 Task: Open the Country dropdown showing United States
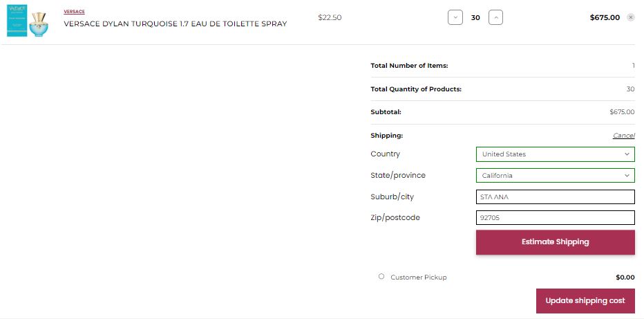coord(556,154)
